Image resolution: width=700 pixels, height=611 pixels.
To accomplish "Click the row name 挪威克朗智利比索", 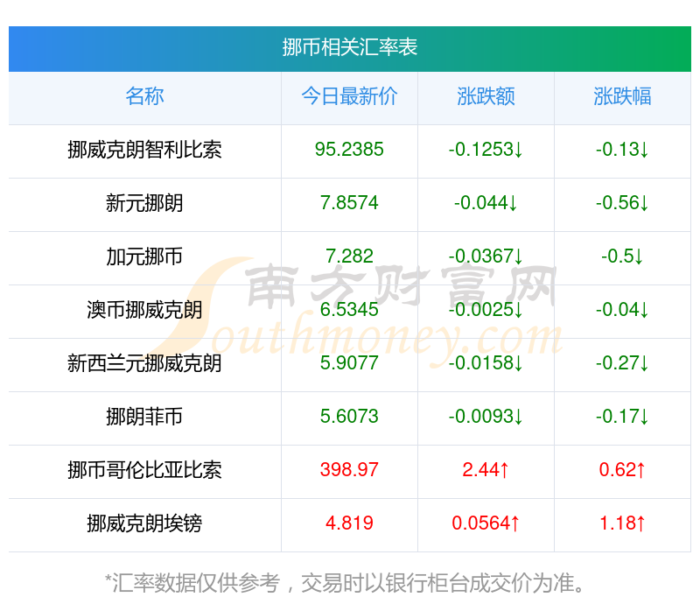I will point(144,150).
